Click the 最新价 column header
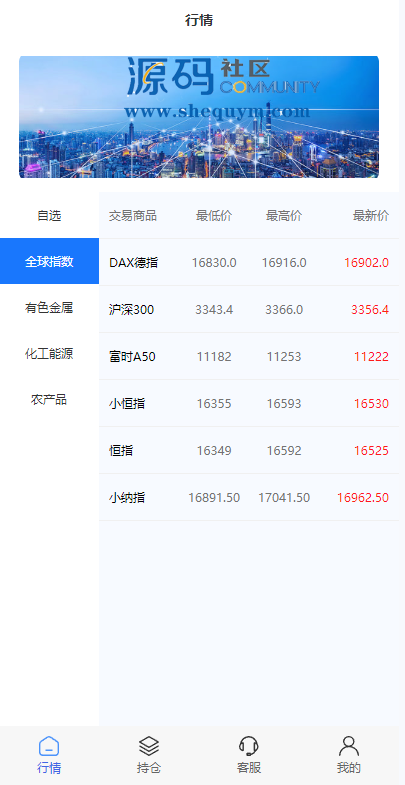 pos(370,216)
